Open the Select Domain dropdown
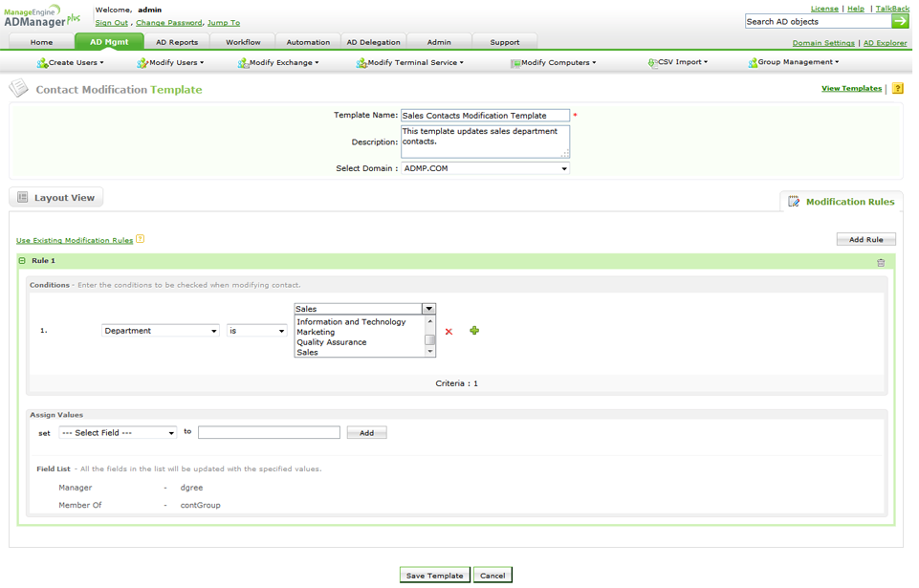Viewport: 919px width, 588px height. (x=485, y=169)
